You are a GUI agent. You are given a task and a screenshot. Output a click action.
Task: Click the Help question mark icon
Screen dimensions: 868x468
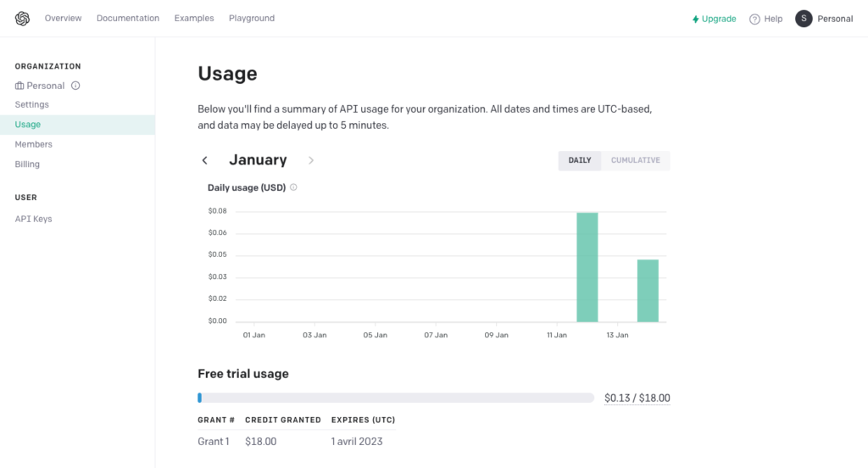tap(754, 19)
